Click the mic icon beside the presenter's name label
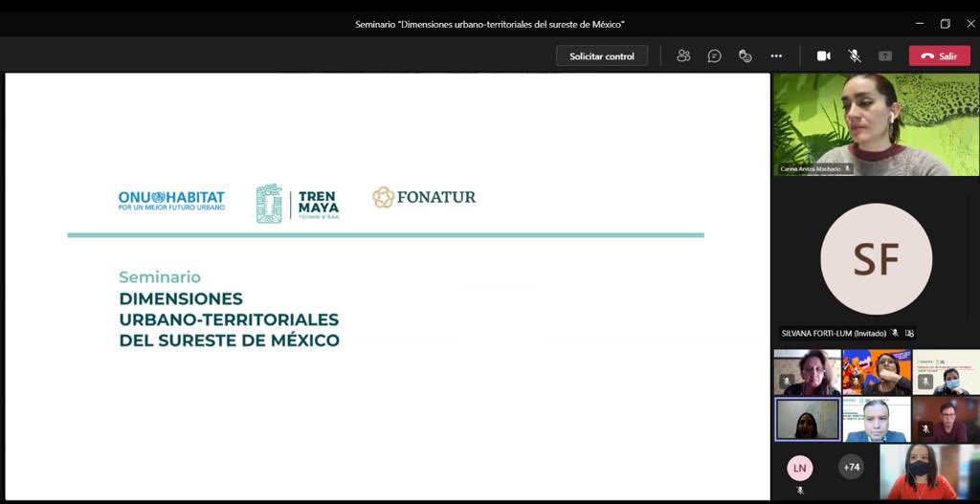 tap(848, 169)
